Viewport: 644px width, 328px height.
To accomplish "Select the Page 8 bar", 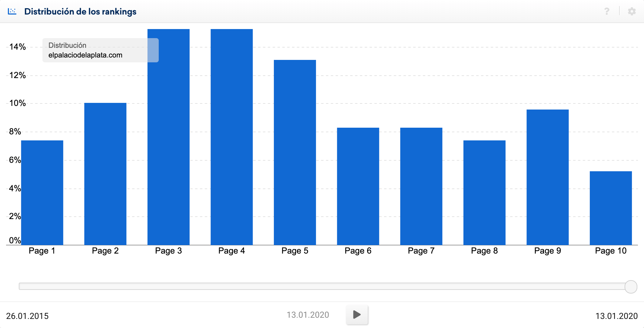I will 484,192.
